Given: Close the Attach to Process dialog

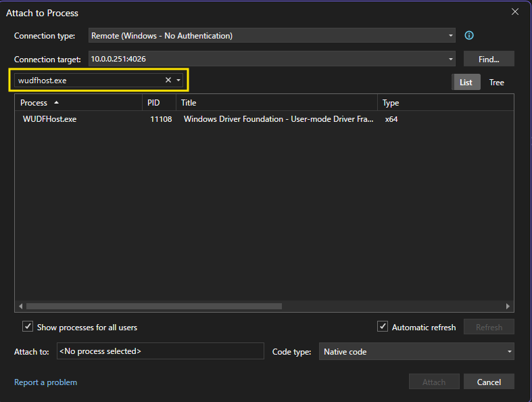Looking at the screenshot, I should coord(515,12).
